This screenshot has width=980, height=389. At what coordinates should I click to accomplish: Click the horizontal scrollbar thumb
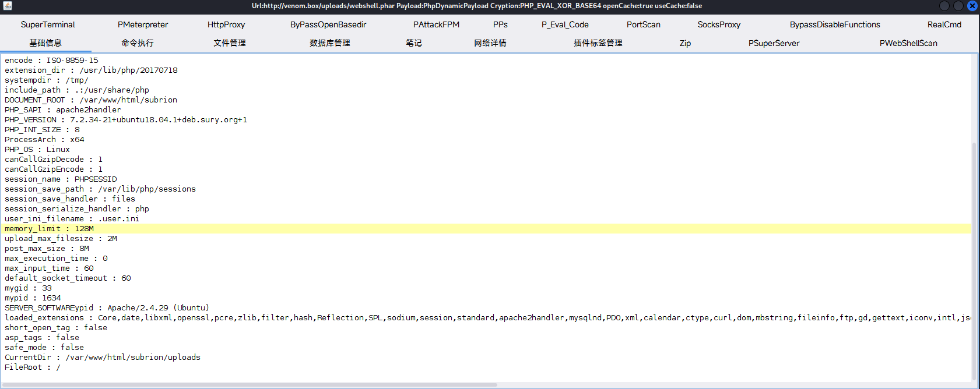250,385
